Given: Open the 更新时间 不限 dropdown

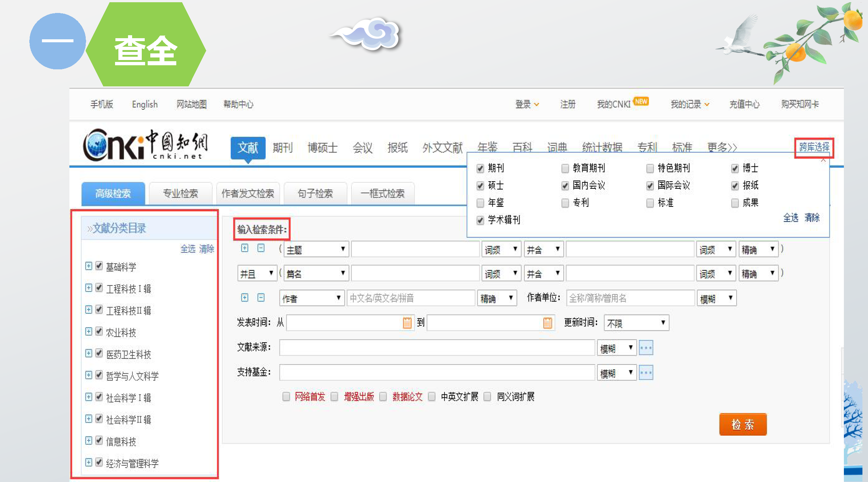Looking at the screenshot, I should (x=636, y=323).
